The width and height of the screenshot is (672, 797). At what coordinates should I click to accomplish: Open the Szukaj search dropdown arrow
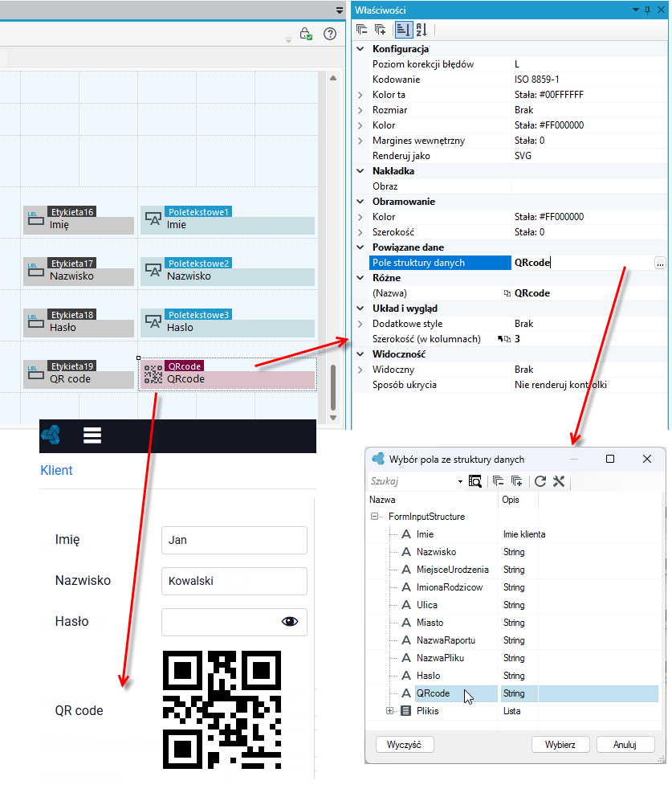(460, 481)
